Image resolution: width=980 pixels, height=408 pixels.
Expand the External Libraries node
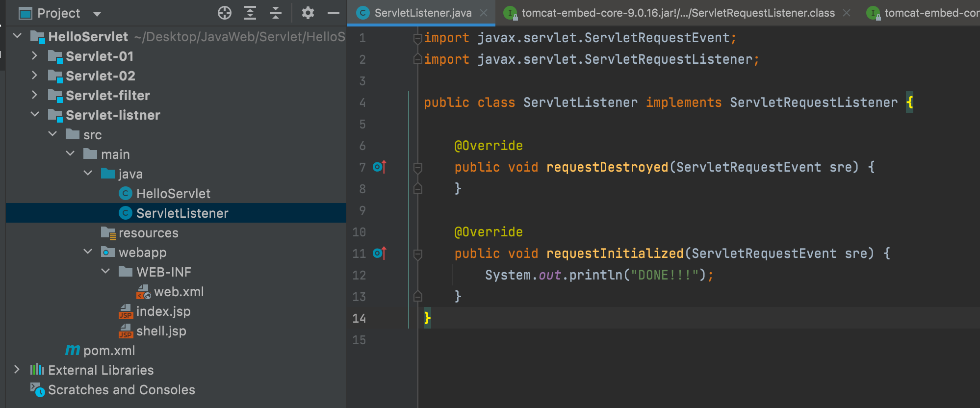click(x=17, y=370)
